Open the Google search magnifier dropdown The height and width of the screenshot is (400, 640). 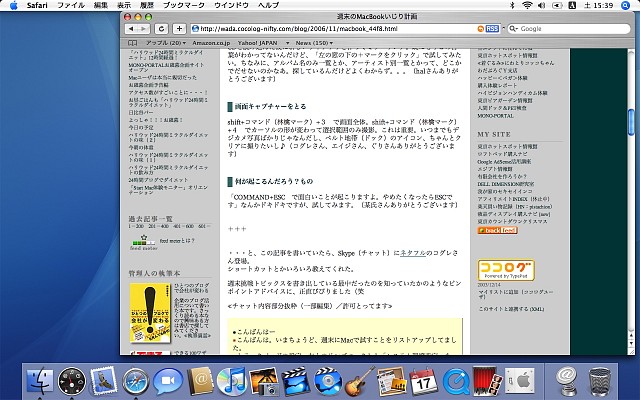pos(514,29)
